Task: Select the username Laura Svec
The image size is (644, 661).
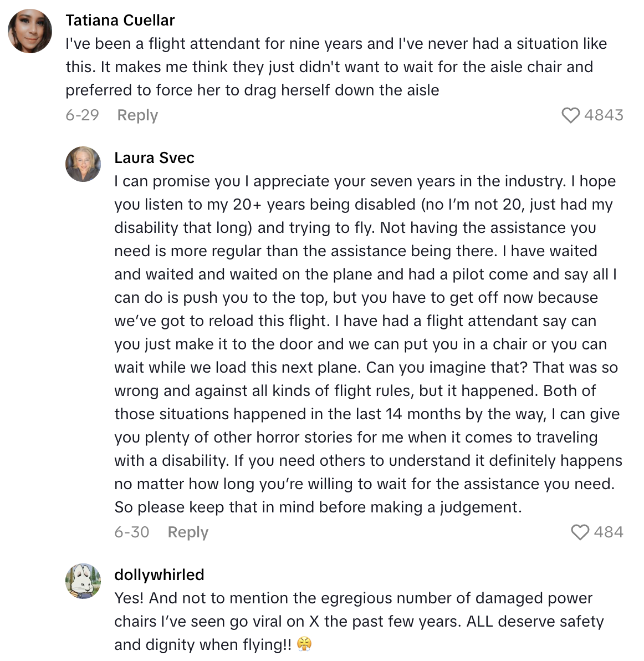Action: pos(154,157)
